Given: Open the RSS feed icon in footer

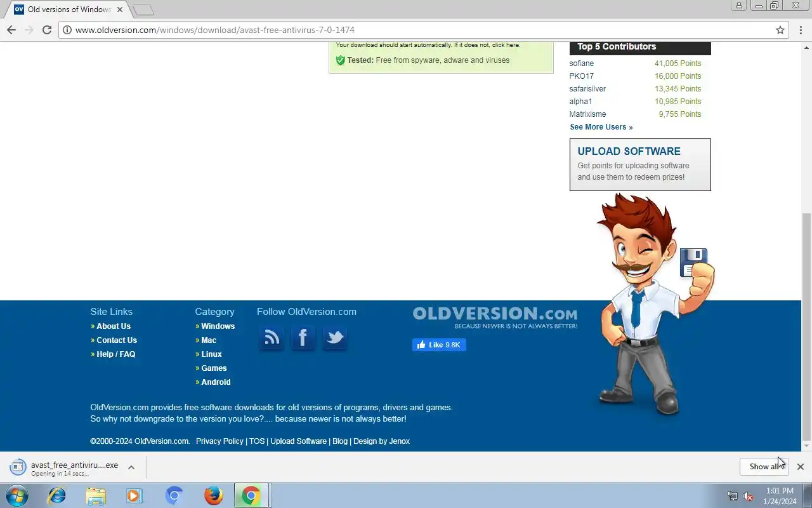Looking at the screenshot, I should click(x=272, y=337).
